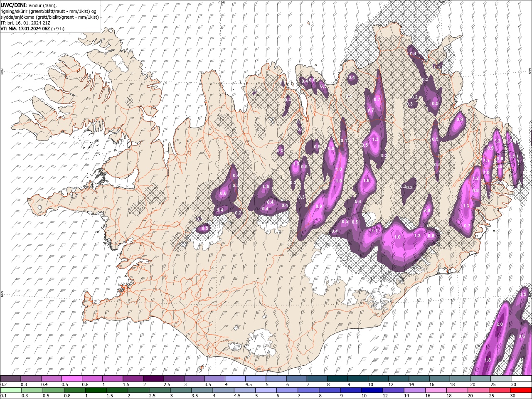Viewport: 532px width, 399px height.
Task: Click the '0.2' legend scale label
Action: (x=3, y=384)
